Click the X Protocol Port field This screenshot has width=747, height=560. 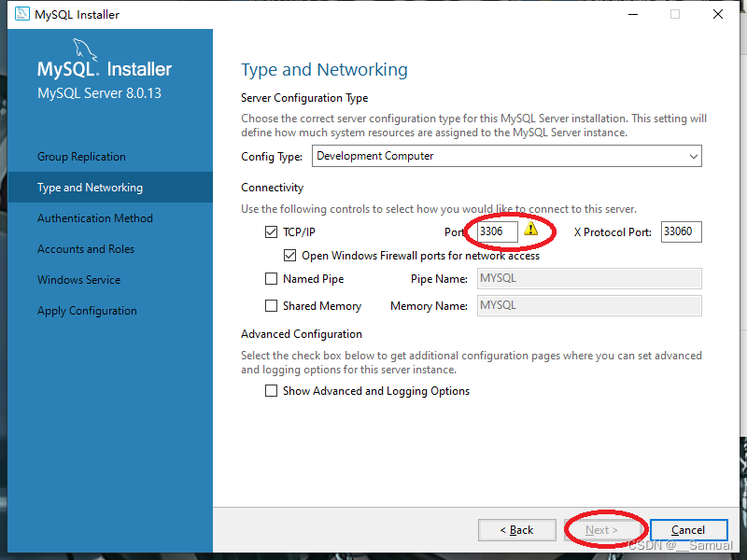click(681, 231)
